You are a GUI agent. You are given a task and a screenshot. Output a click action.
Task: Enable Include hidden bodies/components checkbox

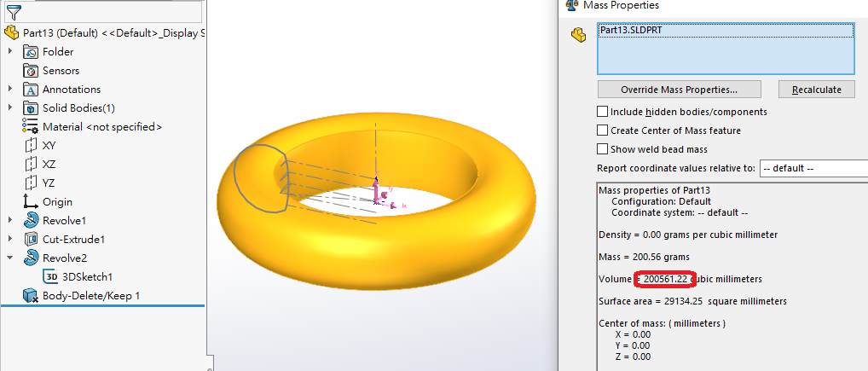point(602,112)
